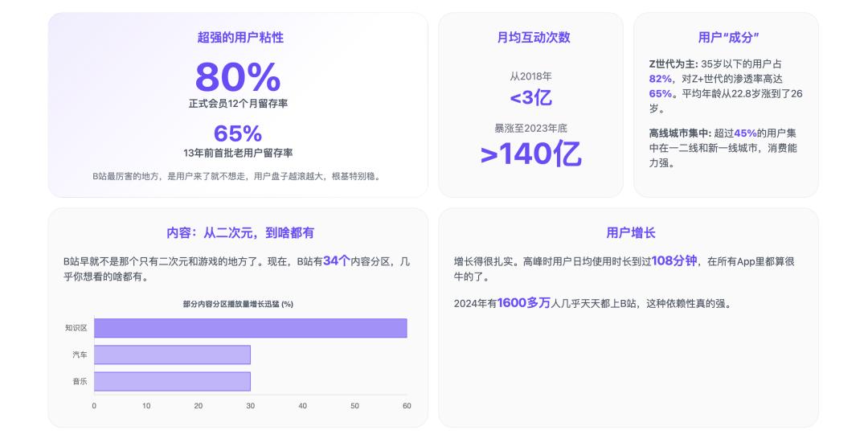Click the 内容：从二次元，到啥都有 heading
Image resolution: width=868 pixels, height=447 pixels.
pyautogui.click(x=240, y=232)
